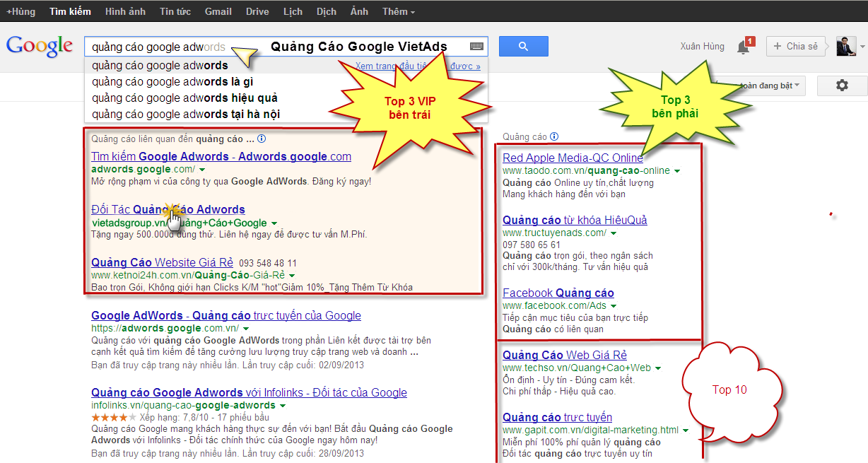868x463 pixels.
Task: Expand arrow beside www.facebook.com/Ads URL
Action: 614,306
